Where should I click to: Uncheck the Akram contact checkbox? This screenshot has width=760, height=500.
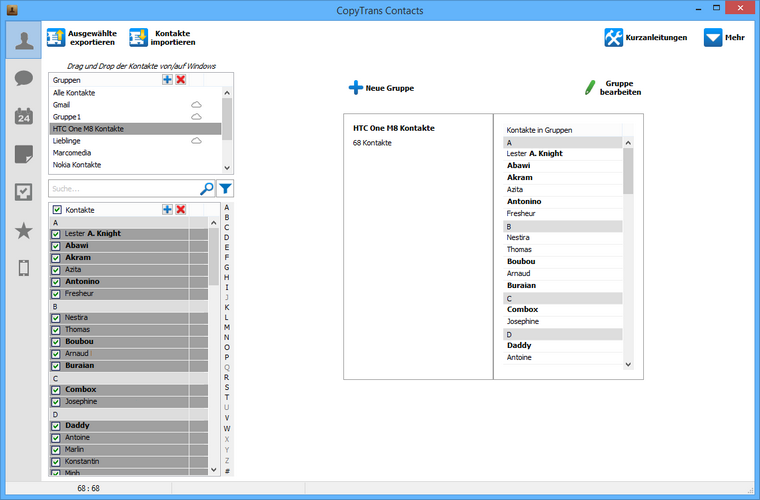click(56, 258)
